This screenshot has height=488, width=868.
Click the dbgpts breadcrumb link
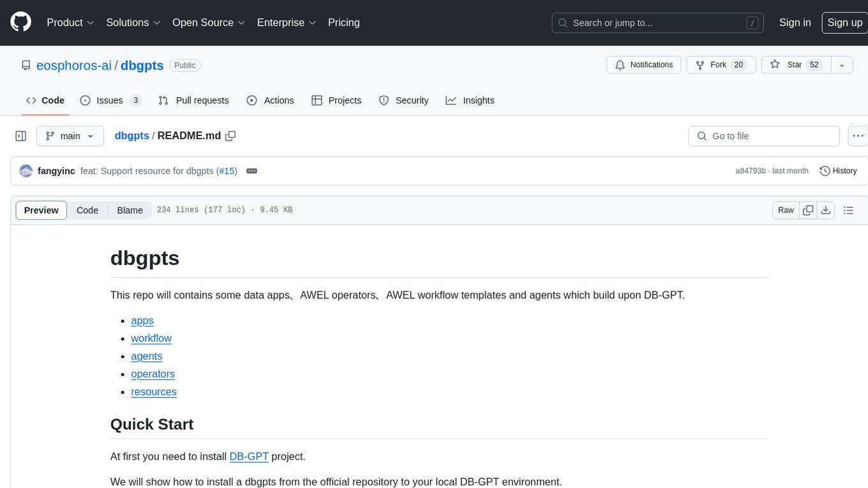tap(131, 135)
